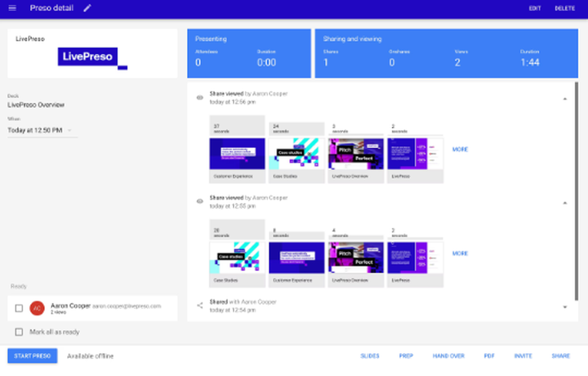The height and width of the screenshot is (376, 588).
Task: Click the EDIT button in header
Action: tap(534, 8)
